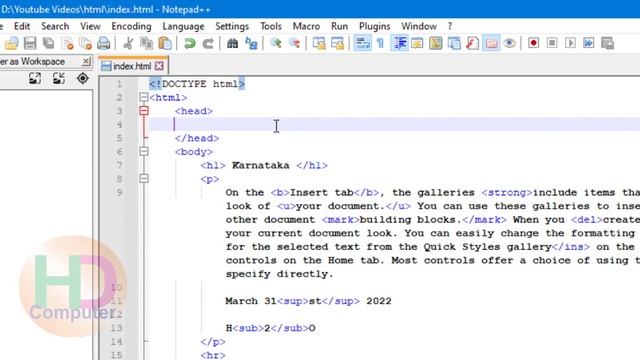Click the text March 31 in editor

251,301
